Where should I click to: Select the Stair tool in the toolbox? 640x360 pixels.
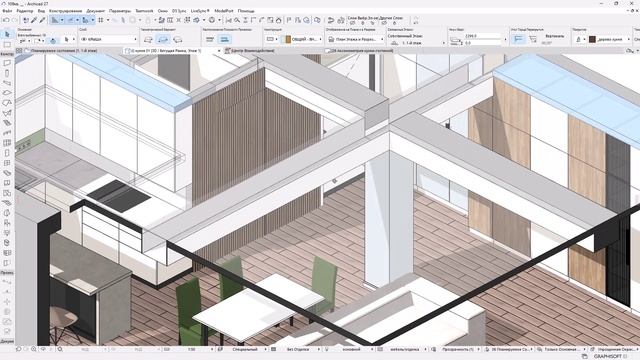(x=7, y=123)
